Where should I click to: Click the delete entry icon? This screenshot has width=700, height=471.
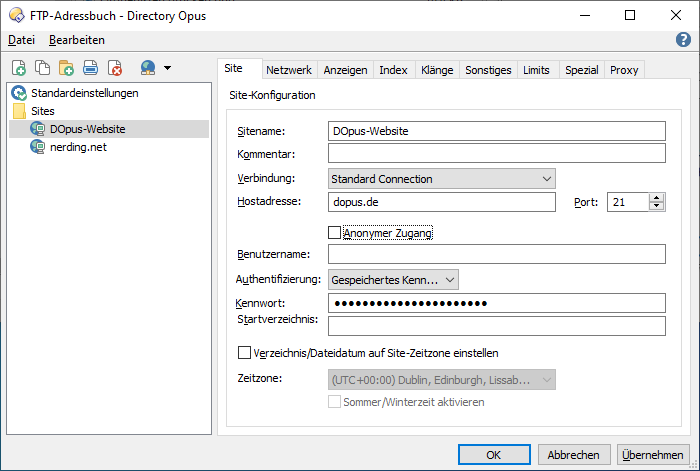[115, 68]
